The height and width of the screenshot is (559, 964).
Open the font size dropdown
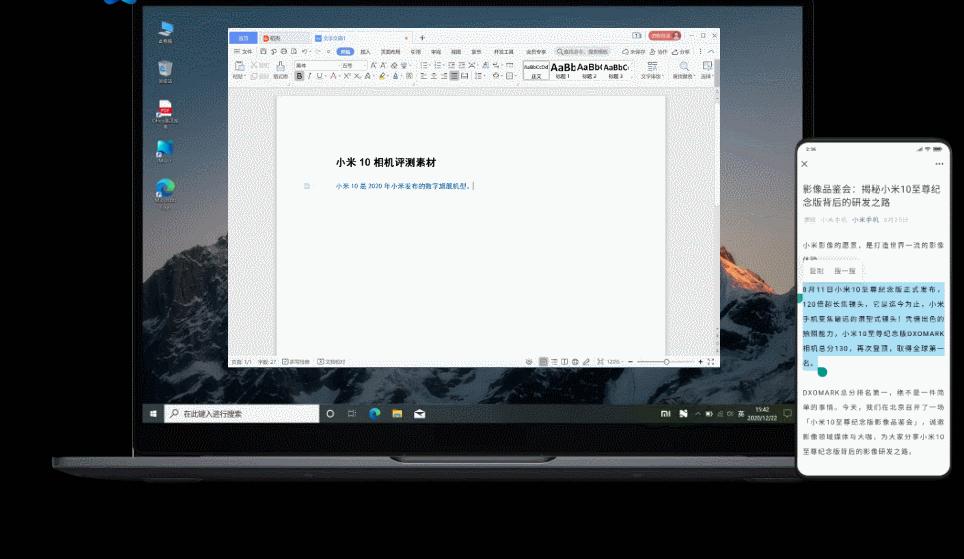[x=354, y=65]
